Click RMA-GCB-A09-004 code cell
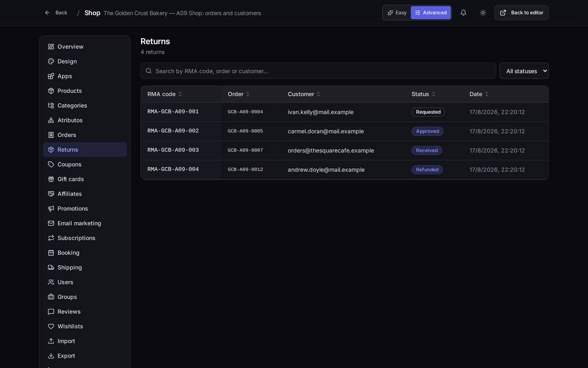Viewport: 588px width, 368px height. point(173,169)
